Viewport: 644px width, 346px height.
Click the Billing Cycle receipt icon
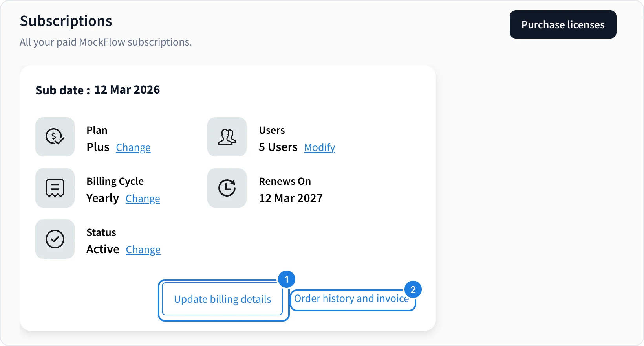55,188
